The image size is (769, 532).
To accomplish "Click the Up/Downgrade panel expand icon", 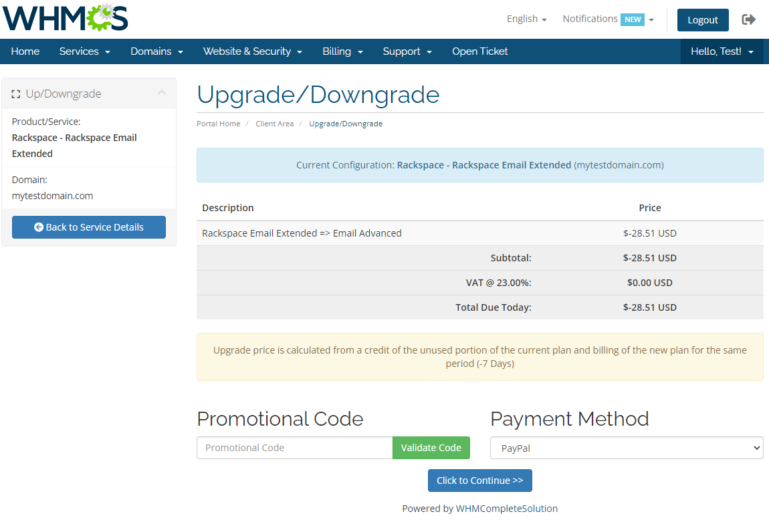I will (x=15, y=94).
